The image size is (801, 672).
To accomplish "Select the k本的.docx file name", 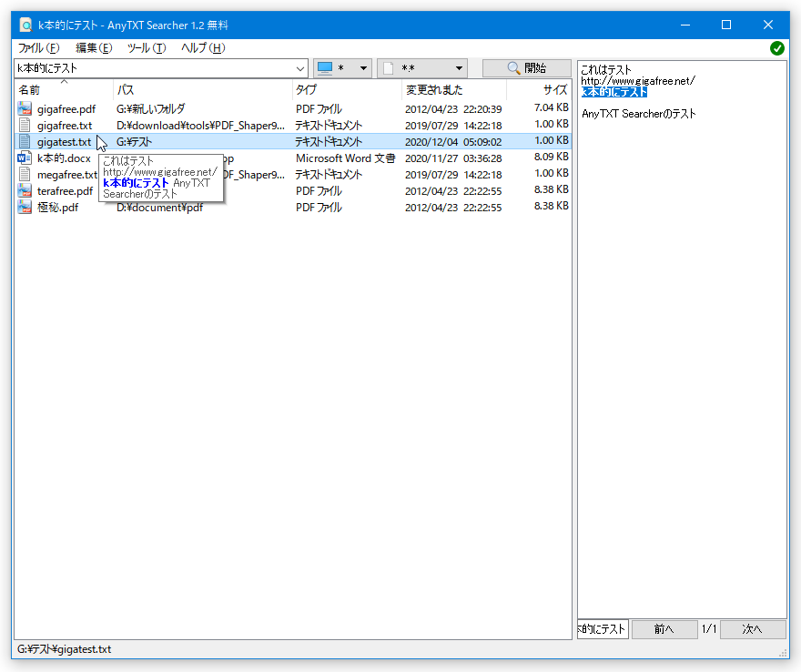I will [x=64, y=158].
